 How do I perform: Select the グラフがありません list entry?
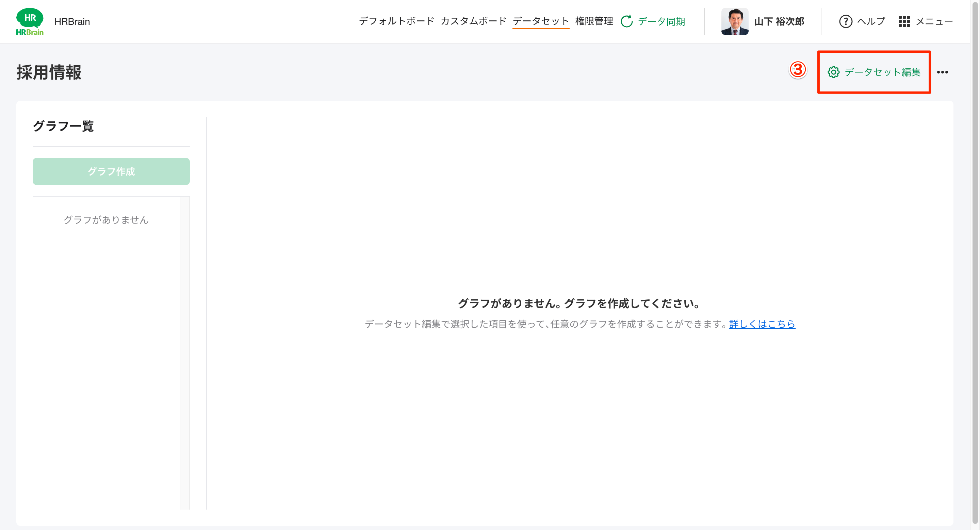click(x=106, y=220)
